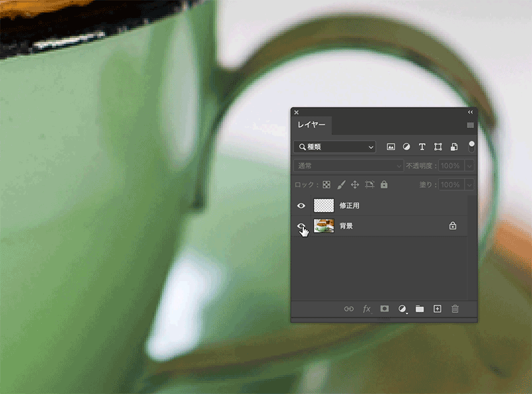
Task: Open the 種類 filter type dropdown
Action: (335, 147)
